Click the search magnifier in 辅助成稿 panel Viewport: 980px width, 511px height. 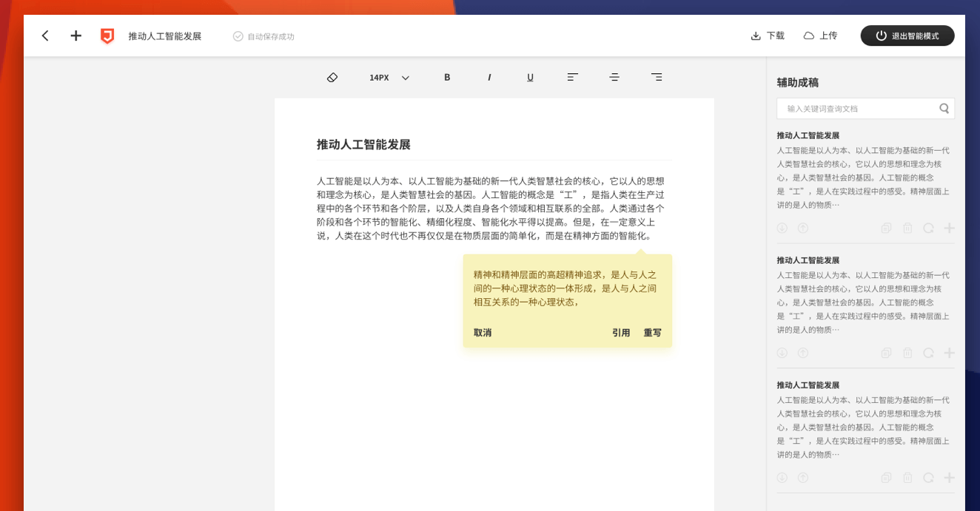944,108
